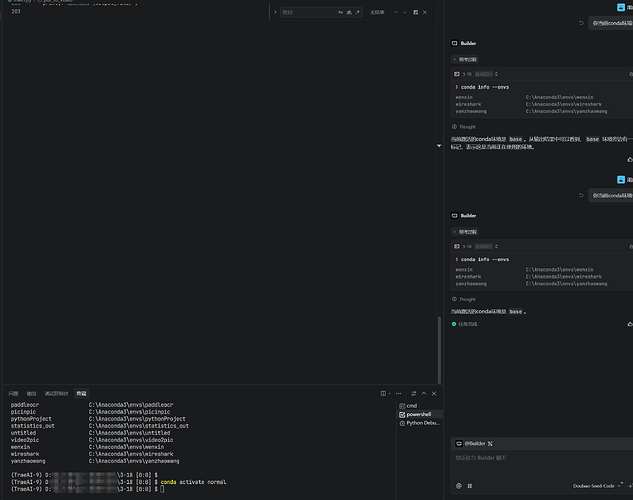Click 'statistics_out' env name in terminal
Image resolution: width=633 pixels, height=500 pixels.
(33, 426)
